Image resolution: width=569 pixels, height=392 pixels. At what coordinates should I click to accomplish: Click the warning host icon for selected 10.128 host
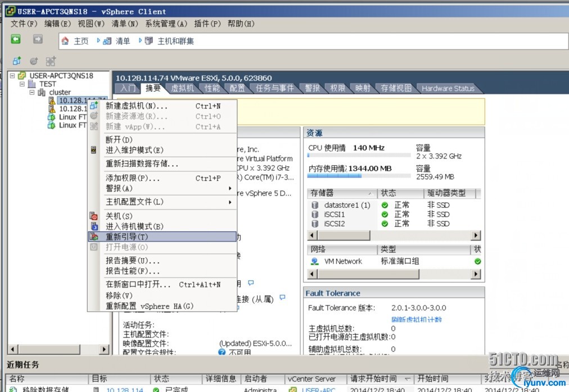[52, 101]
